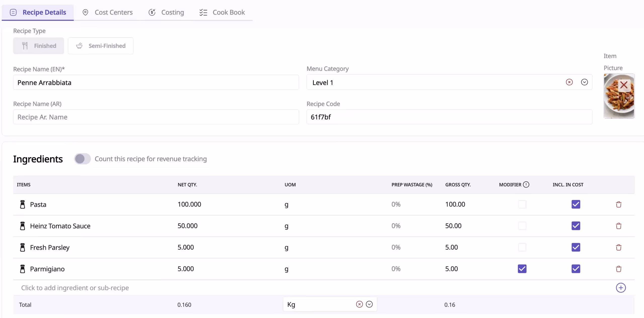The width and height of the screenshot is (644, 318).
Task: Expand the Menu Category dropdown
Action: [584, 82]
